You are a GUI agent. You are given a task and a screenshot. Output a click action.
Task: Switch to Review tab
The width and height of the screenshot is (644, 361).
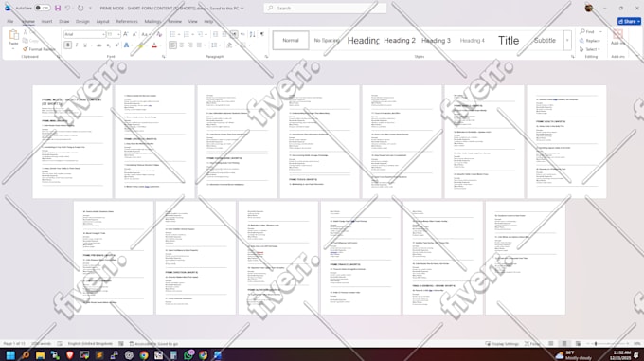pyautogui.click(x=174, y=22)
